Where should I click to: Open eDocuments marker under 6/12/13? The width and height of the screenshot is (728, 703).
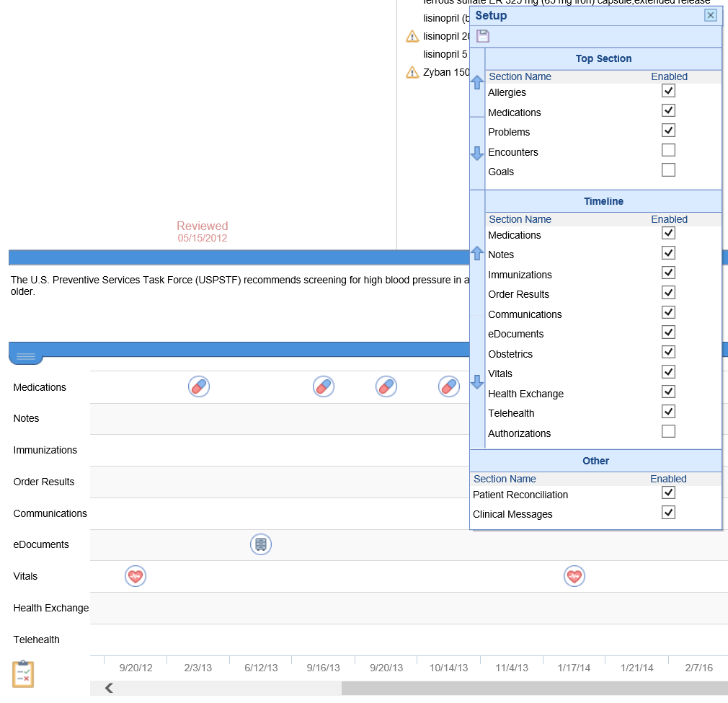(x=261, y=544)
